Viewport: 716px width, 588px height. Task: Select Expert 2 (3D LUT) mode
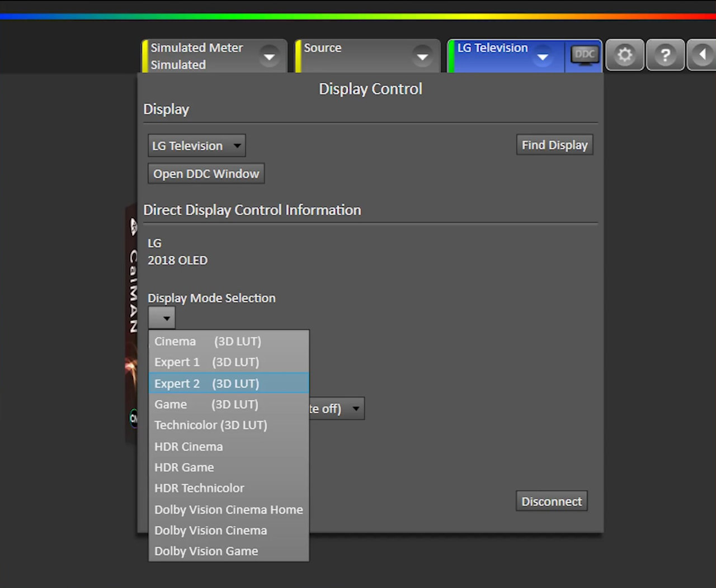pyautogui.click(x=206, y=383)
